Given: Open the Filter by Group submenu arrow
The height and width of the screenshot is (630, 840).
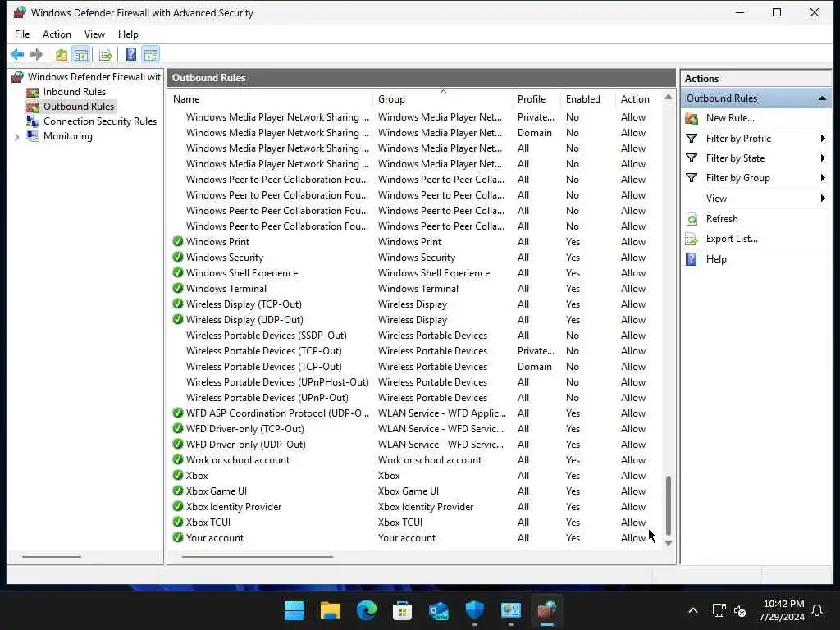Looking at the screenshot, I should (x=823, y=178).
